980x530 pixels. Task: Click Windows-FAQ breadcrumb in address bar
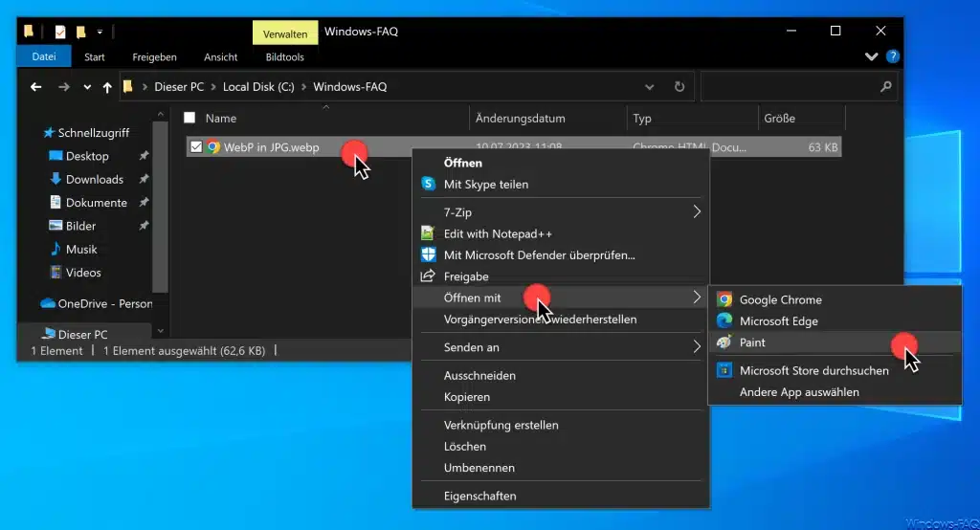click(350, 87)
